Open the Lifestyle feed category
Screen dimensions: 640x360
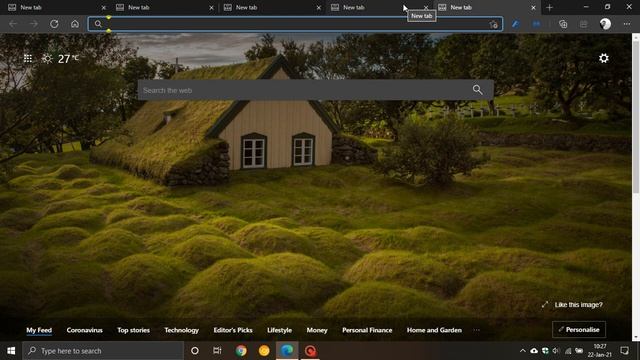(280, 330)
